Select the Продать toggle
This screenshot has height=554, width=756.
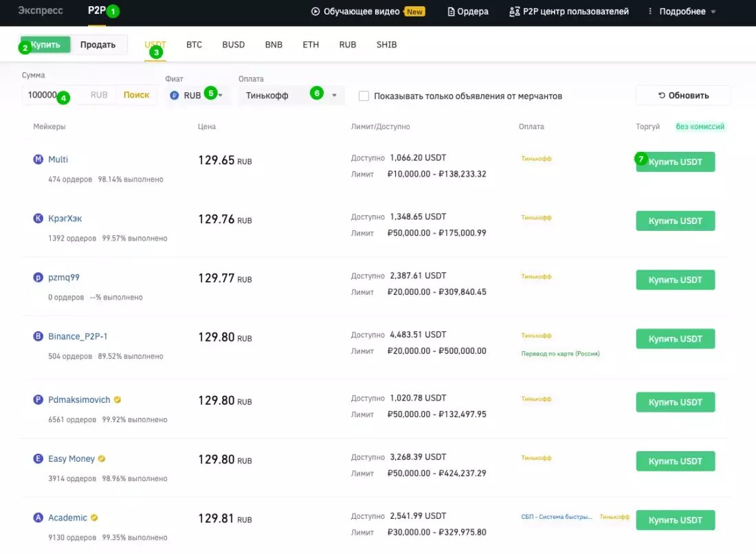pos(98,45)
